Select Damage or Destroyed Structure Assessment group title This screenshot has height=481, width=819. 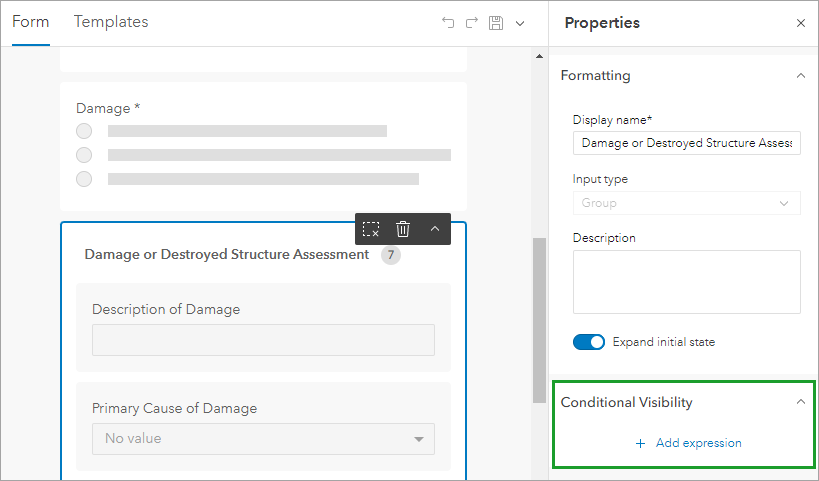coord(227,254)
